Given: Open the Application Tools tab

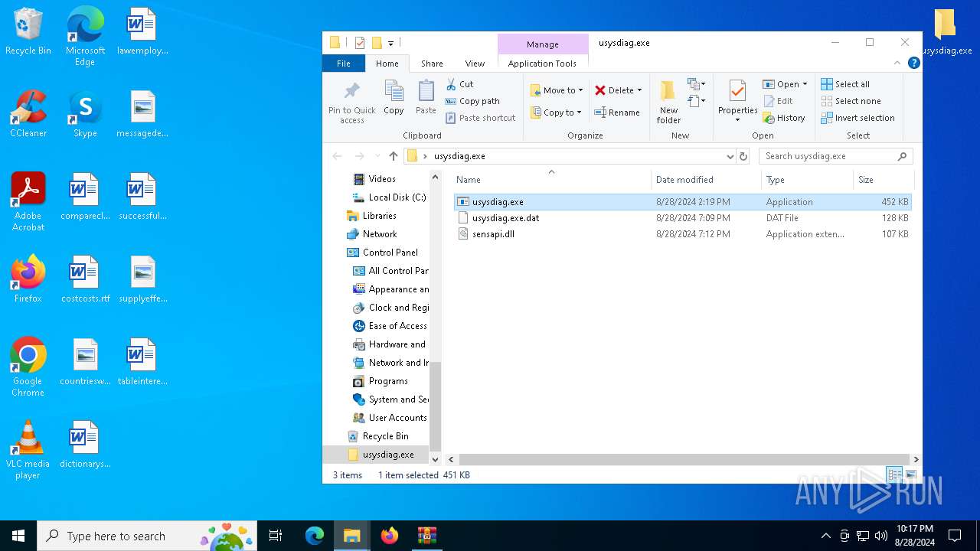Looking at the screenshot, I should pyautogui.click(x=542, y=64).
